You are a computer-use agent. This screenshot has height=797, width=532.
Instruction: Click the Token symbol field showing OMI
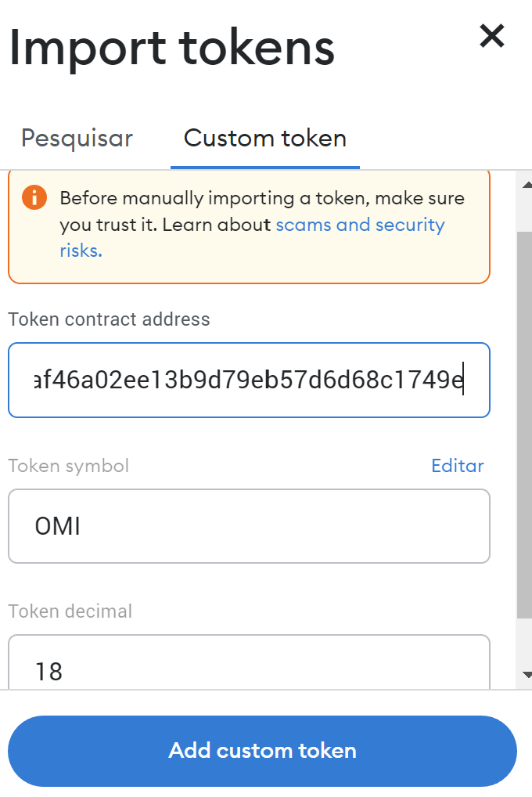tap(249, 526)
